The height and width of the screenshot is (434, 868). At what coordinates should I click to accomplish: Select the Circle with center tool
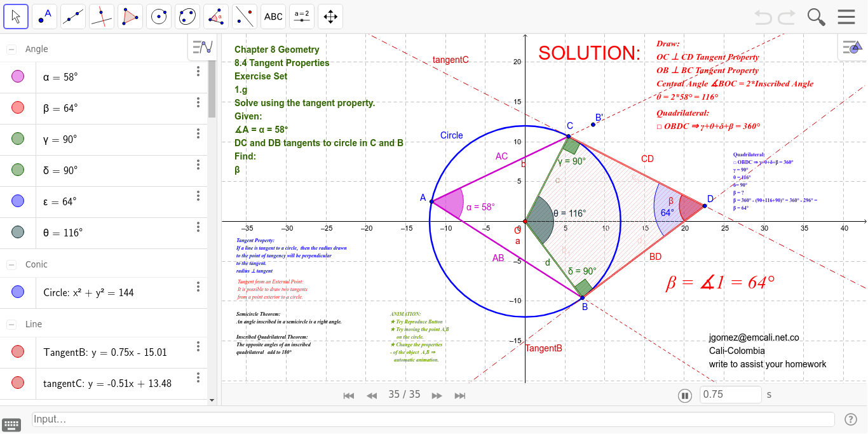click(x=159, y=17)
